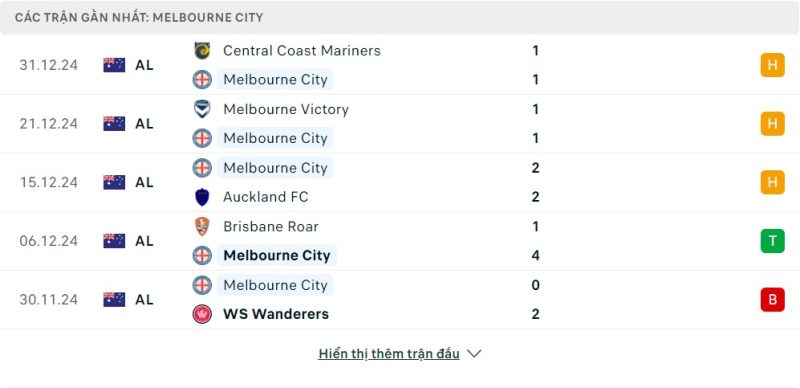Screen dimensions: 800x388
Task: Select the Auckland FC team name
Action: pyautogui.click(x=266, y=197)
